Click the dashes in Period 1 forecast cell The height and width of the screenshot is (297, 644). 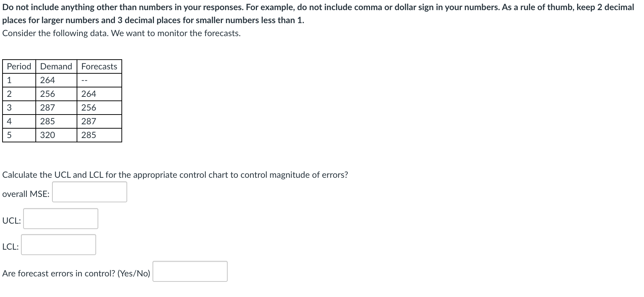coord(84,80)
